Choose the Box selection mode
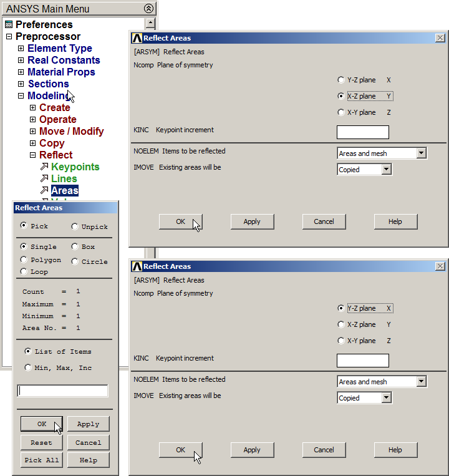This screenshot has height=476, width=449. pos(75,246)
